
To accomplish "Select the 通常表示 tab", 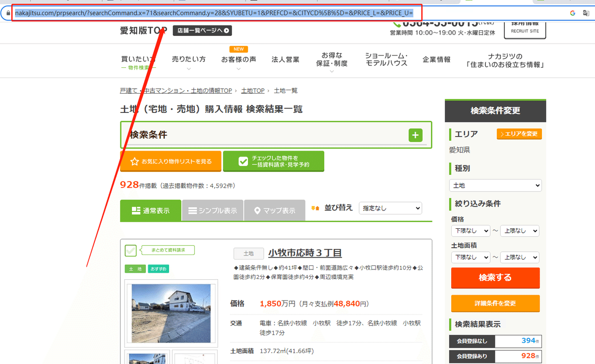I will (x=151, y=210).
